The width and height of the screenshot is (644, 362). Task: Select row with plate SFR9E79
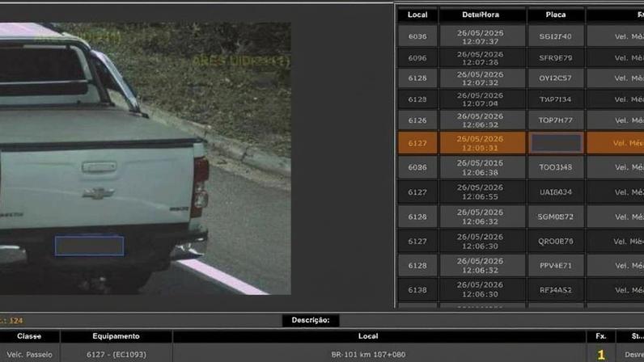point(520,58)
